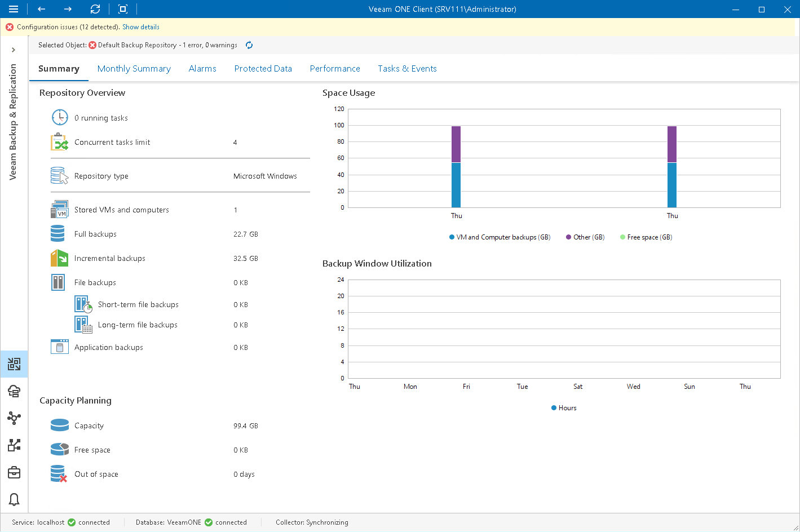Open the Veeam Backup & Replication view icon
This screenshot has height=532, width=800.
[14, 364]
